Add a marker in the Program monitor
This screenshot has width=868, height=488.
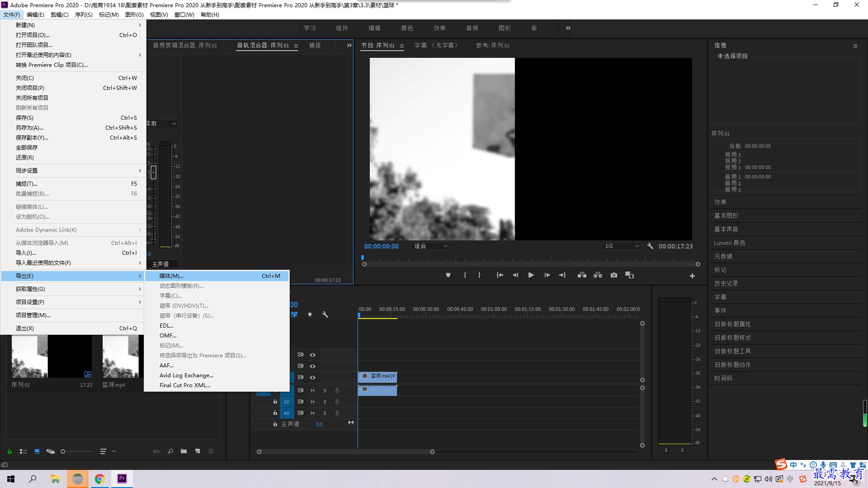448,275
